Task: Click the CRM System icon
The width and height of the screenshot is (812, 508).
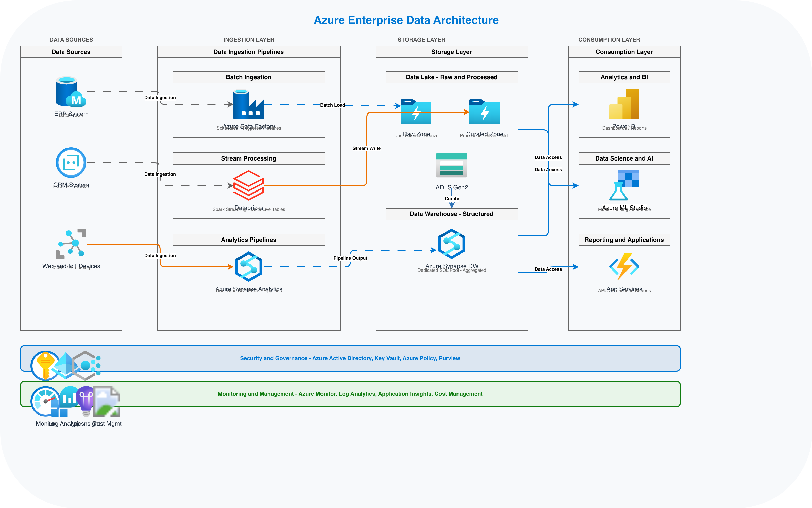Action: [71, 163]
